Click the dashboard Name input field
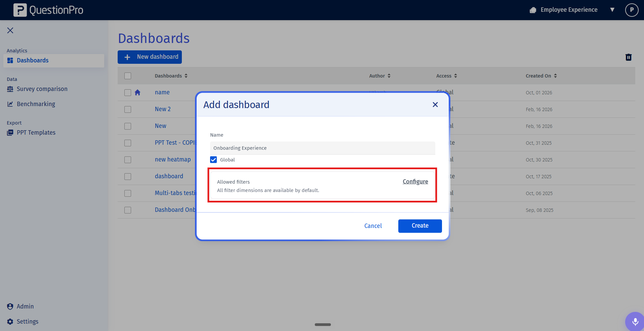Image resolution: width=644 pixels, height=331 pixels. point(323,148)
